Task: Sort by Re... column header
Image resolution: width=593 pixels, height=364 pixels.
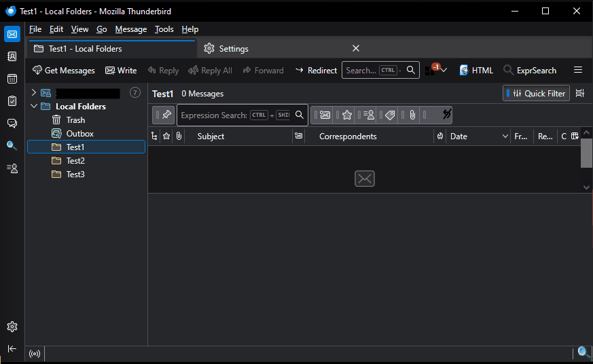Action: 545,136
